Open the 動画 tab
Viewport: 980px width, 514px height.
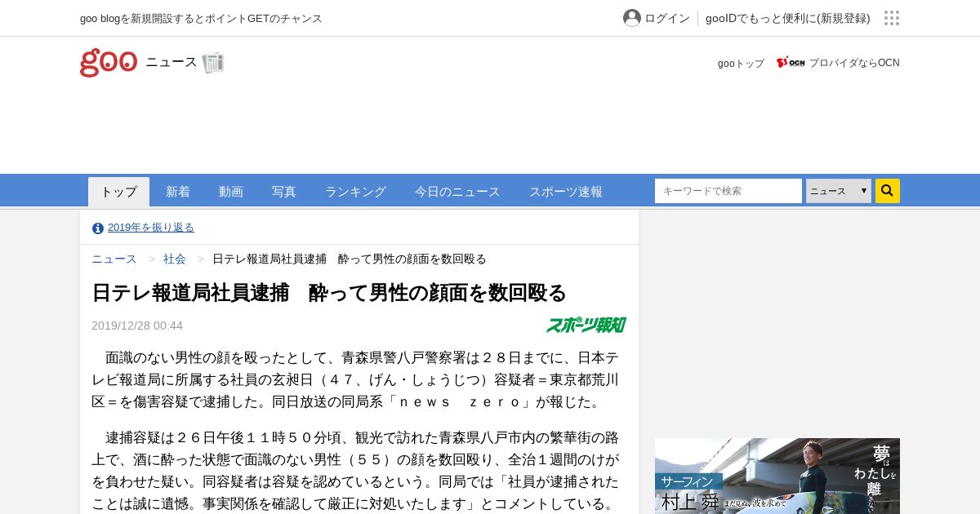pyautogui.click(x=231, y=192)
